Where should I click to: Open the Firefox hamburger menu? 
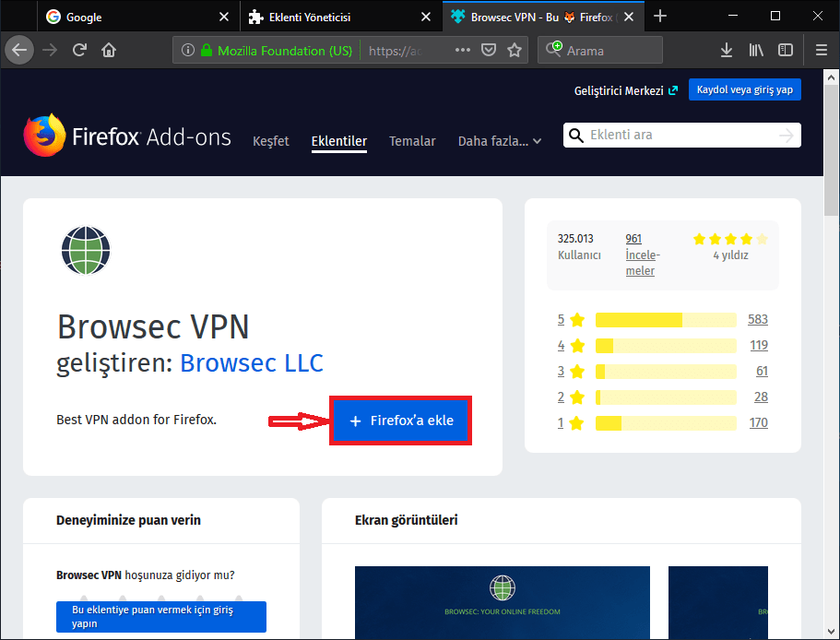pyautogui.click(x=822, y=51)
